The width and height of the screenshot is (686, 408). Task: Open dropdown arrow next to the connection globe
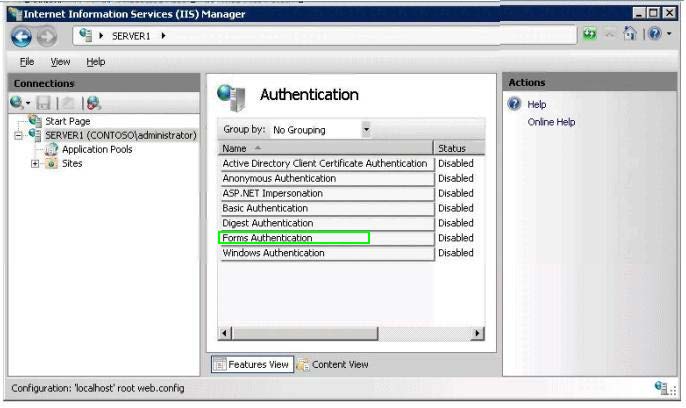point(28,103)
